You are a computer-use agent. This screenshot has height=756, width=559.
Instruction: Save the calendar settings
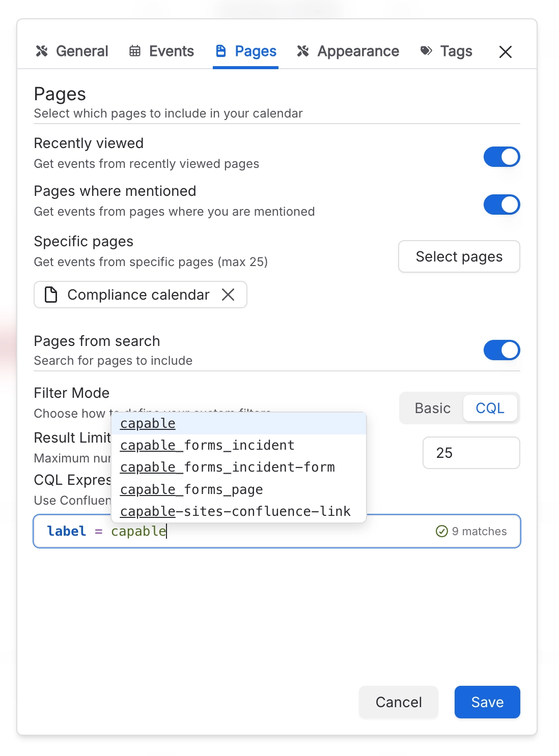point(487,702)
